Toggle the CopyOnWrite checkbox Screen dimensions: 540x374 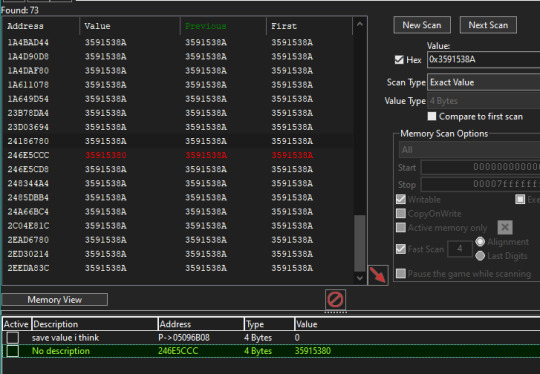(401, 213)
